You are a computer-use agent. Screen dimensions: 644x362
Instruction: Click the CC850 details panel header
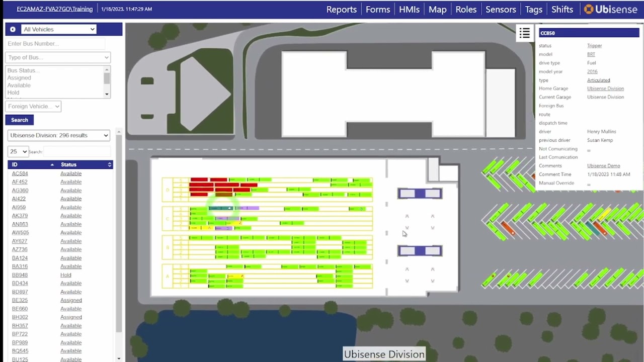589,33
